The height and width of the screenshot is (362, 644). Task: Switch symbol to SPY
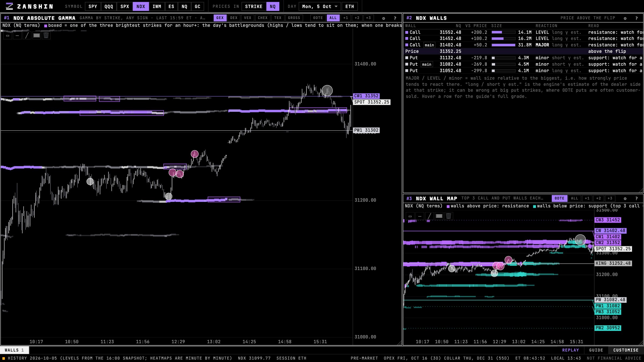pos(93,6)
